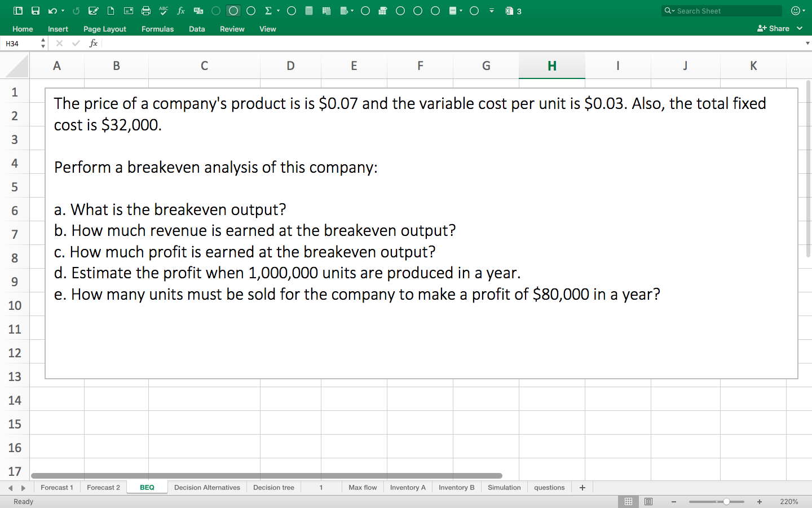The image size is (812, 508).
Task: Click the Select All corner triangle
Action: click(15, 66)
